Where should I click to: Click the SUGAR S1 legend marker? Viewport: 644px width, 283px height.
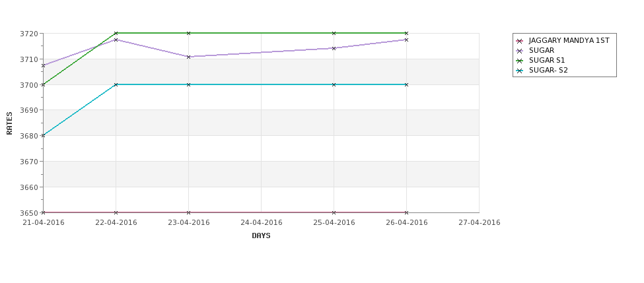click(x=520, y=61)
